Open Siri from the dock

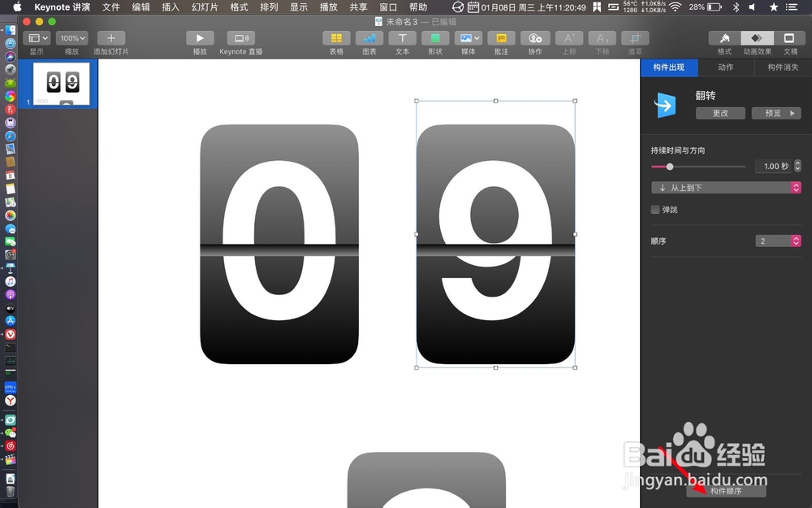tap(11, 56)
